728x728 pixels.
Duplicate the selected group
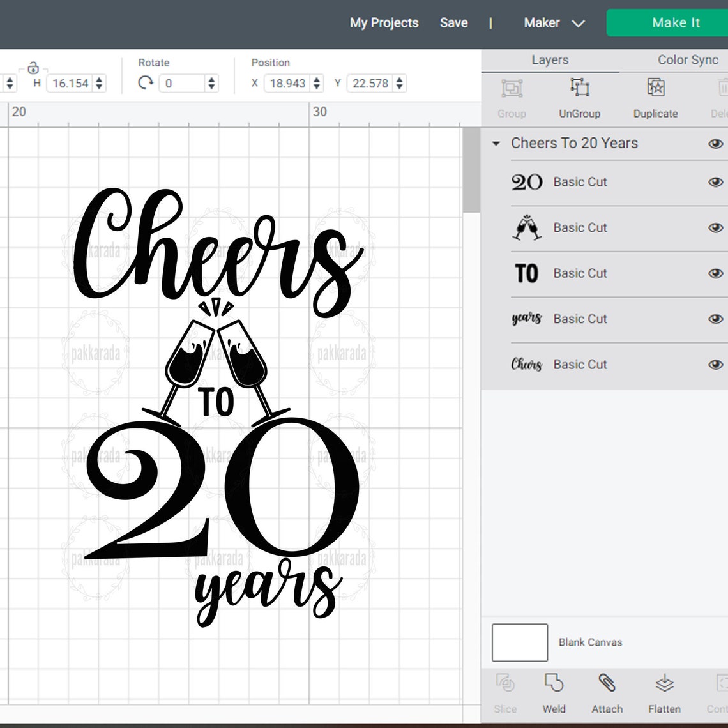click(655, 96)
